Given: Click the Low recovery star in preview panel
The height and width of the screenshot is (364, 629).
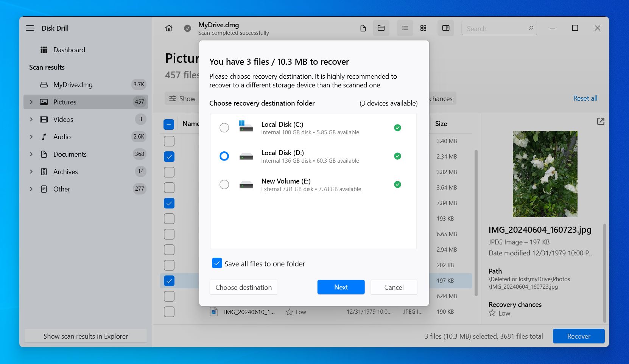Looking at the screenshot, I should 492,313.
